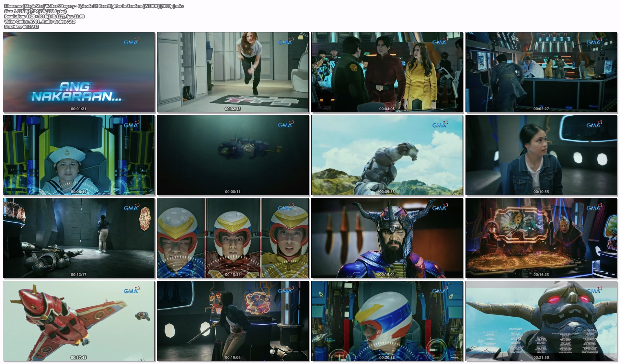Open the 'Ang Nakaraan...' title thumbnail
Viewport: 620px width, 364px height.
79,72
